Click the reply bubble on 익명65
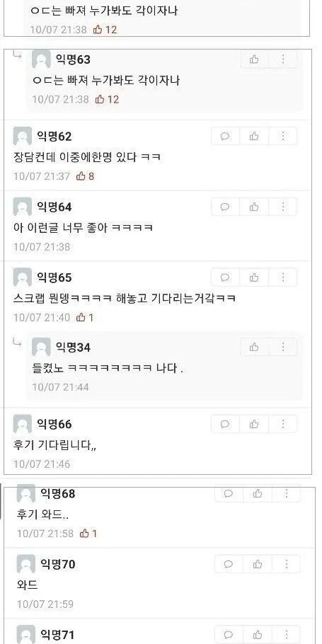The height and width of the screenshot is (644, 322). [x=225, y=277]
